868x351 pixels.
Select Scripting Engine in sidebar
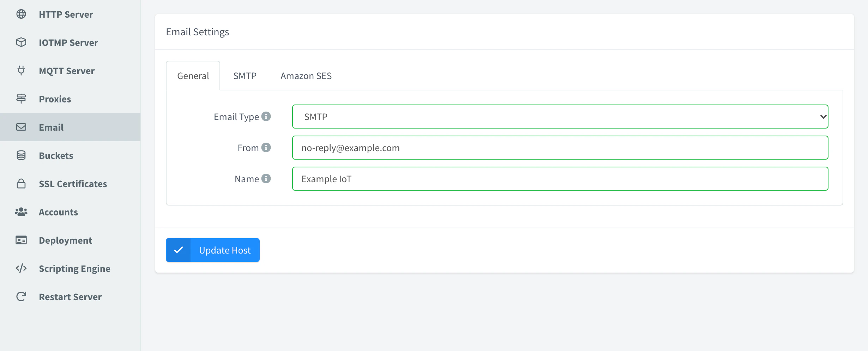pos(70,268)
